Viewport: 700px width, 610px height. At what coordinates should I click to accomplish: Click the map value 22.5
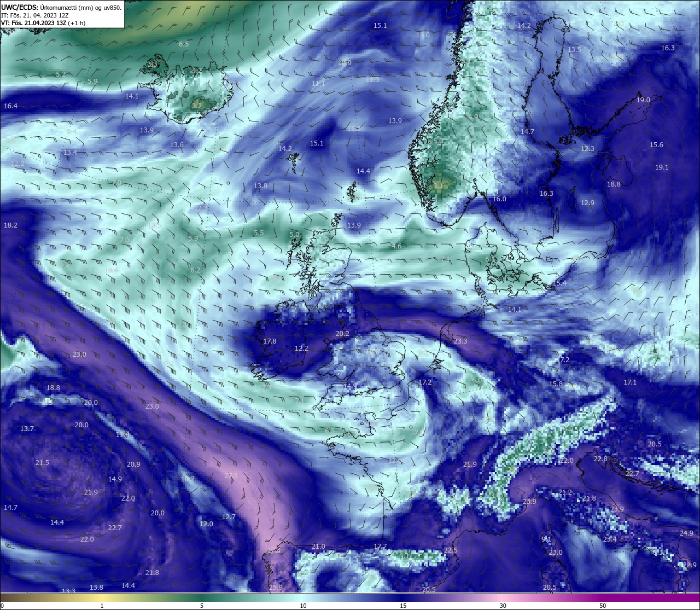[451, 550]
